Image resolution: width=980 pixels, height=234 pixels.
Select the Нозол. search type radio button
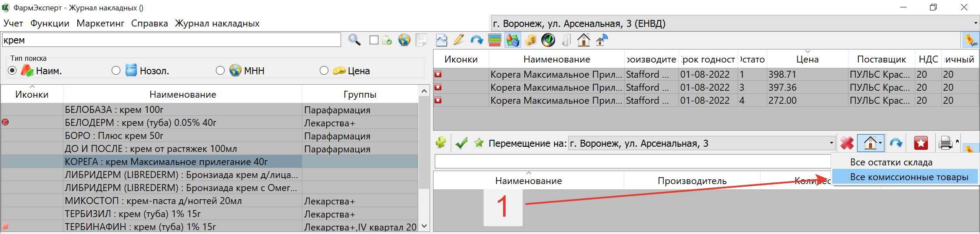(116, 70)
